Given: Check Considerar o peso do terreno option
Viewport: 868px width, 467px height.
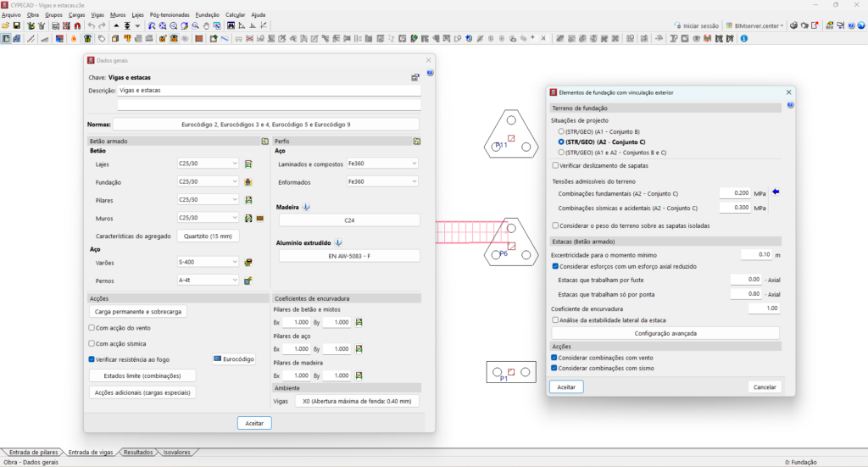Looking at the screenshot, I should click(x=555, y=225).
